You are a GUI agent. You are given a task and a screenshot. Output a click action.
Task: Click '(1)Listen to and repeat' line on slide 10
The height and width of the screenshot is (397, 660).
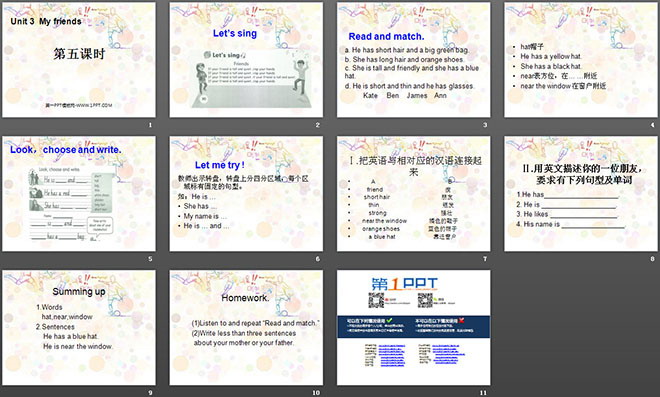click(255, 323)
